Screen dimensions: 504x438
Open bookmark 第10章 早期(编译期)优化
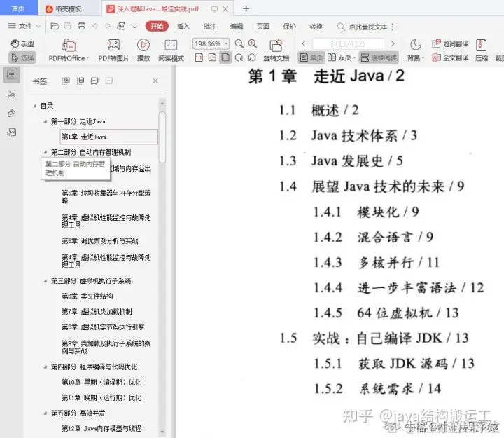pyautogui.click(x=101, y=383)
